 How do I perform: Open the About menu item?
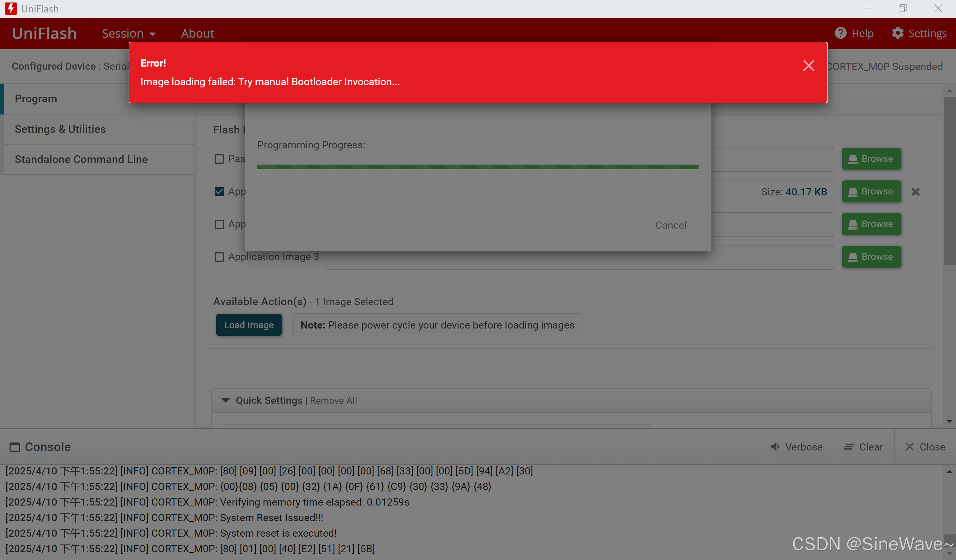(197, 33)
